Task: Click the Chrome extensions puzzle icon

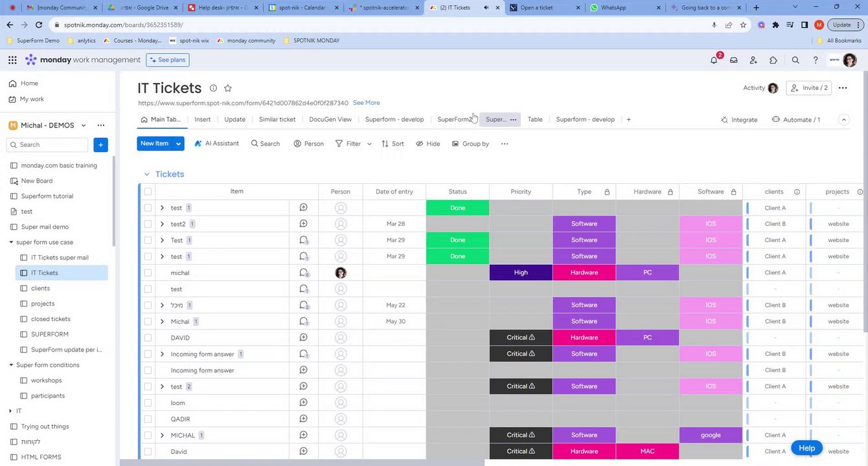Action: [775, 25]
